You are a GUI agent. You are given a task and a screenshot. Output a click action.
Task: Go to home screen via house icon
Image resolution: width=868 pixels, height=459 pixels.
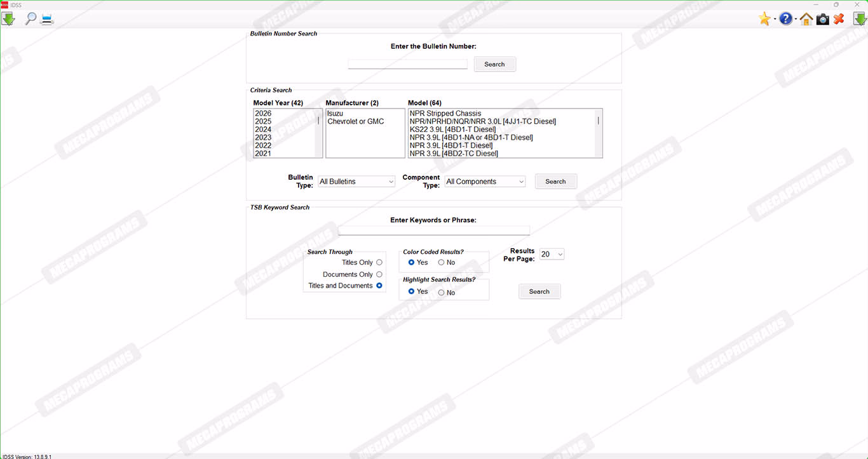click(x=806, y=19)
